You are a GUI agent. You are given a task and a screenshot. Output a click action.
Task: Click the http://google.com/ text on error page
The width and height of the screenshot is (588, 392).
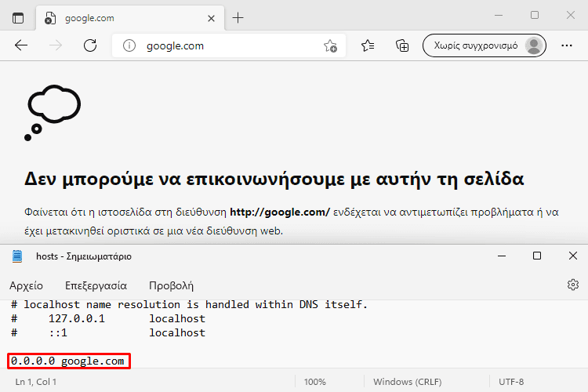click(280, 212)
